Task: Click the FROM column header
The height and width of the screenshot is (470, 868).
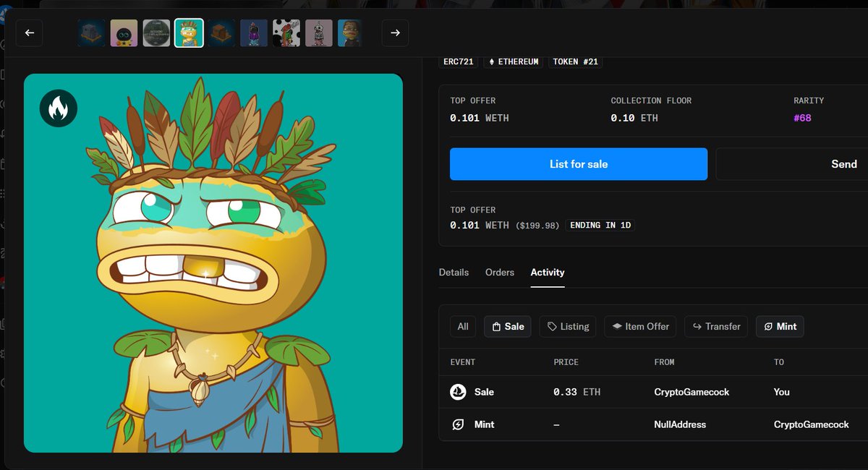Action: click(664, 362)
